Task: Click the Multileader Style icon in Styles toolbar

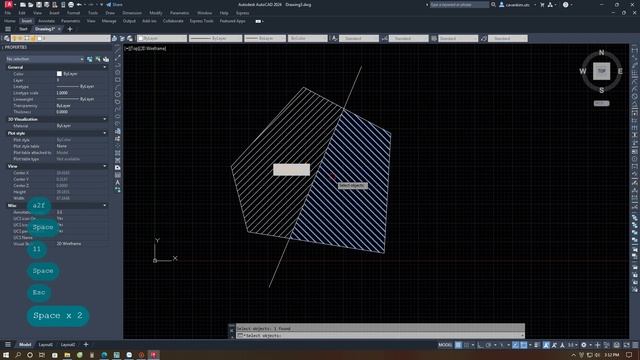Action: 484,38
